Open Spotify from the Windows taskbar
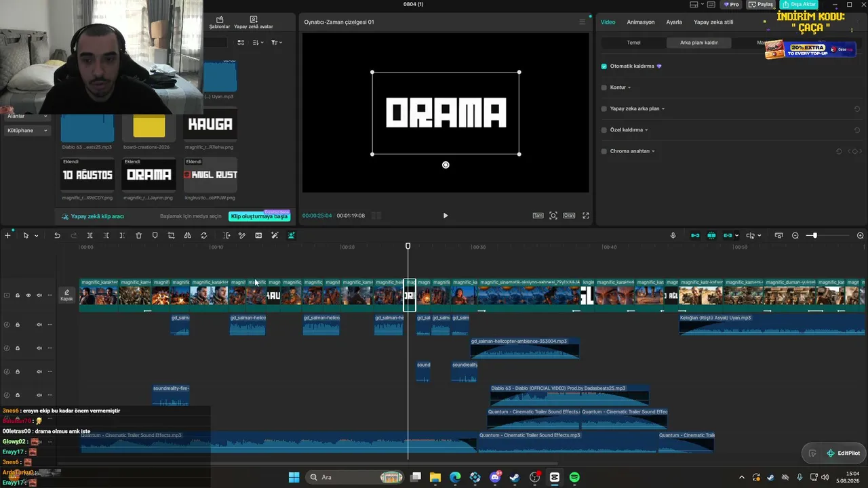The width and height of the screenshot is (868, 488). point(574,477)
